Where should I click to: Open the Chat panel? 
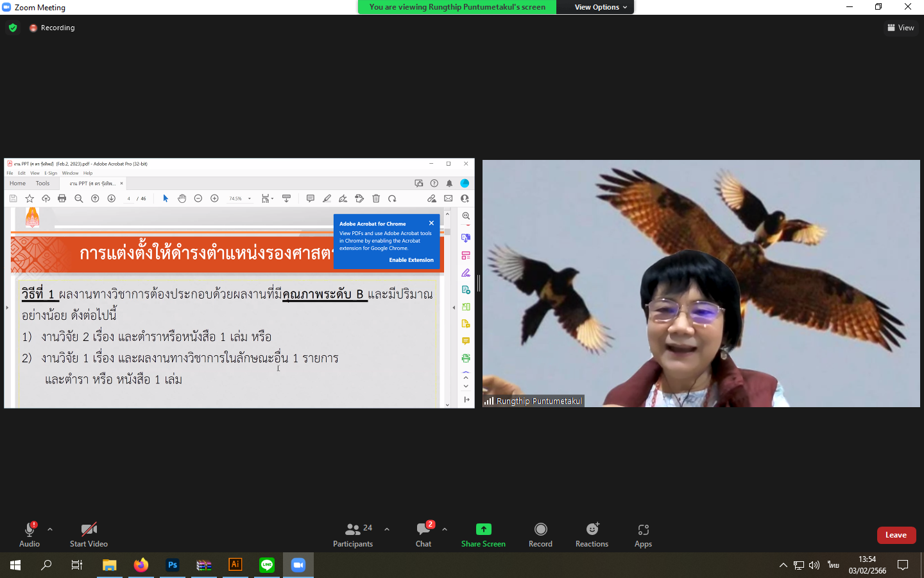(424, 534)
